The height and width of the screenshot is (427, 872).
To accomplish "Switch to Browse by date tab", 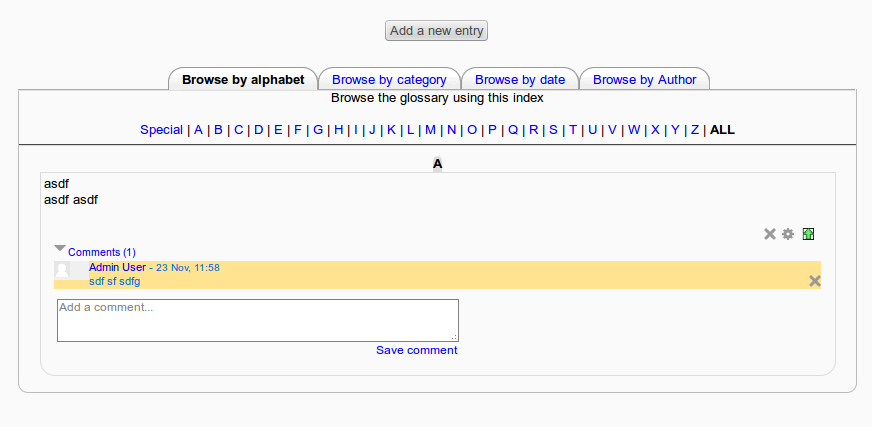I will [x=520, y=80].
